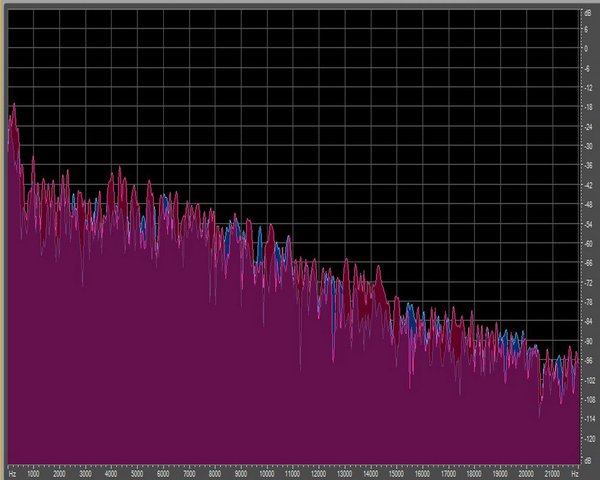The height and width of the screenshot is (480, 600).
Task: Click the 3000 Hz frequency axis label
Action: (x=85, y=474)
